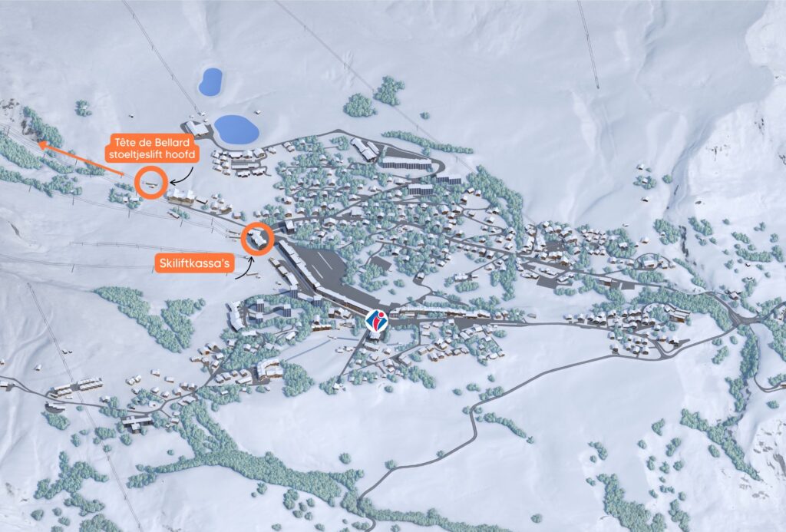Screen dimensions: 786x532
Task: Click the curved black arrow beside Skiliftkassa's label
Action: pyautogui.click(x=243, y=269)
